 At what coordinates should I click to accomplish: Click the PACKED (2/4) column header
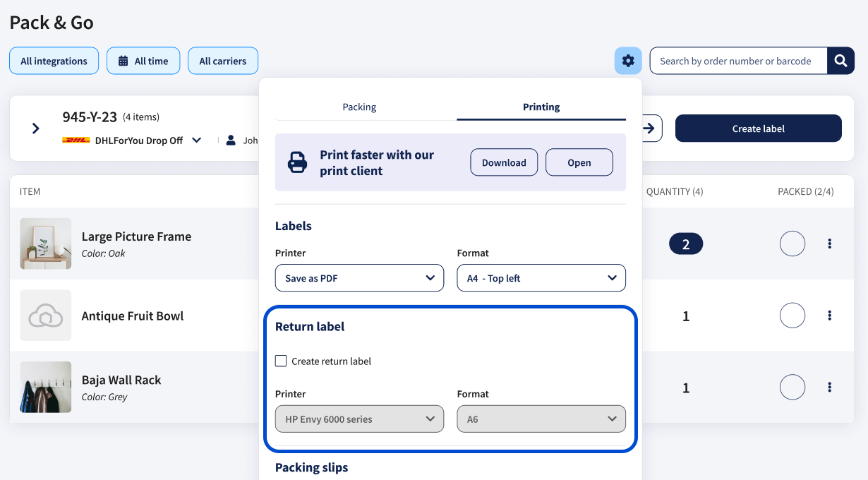(x=806, y=191)
